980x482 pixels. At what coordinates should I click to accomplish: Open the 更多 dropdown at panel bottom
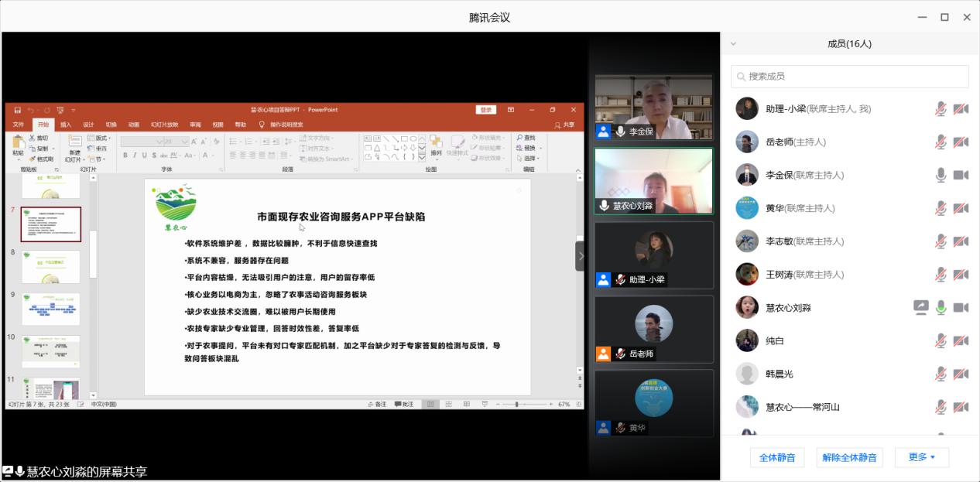coord(921,457)
